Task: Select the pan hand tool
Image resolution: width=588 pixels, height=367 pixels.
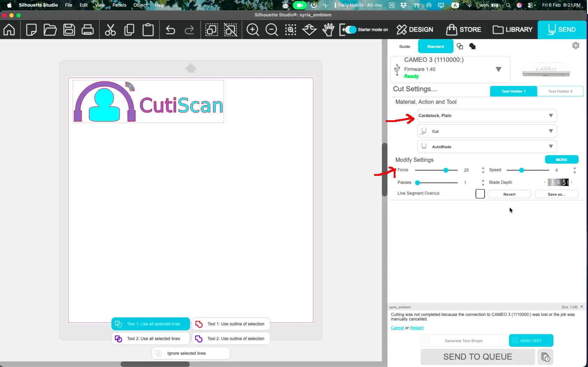Action: click(x=328, y=30)
